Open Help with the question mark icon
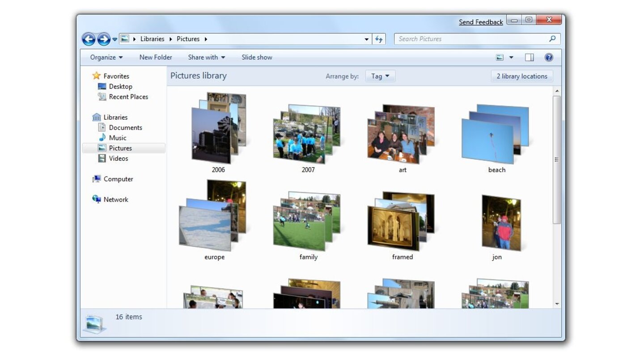 [549, 57]
